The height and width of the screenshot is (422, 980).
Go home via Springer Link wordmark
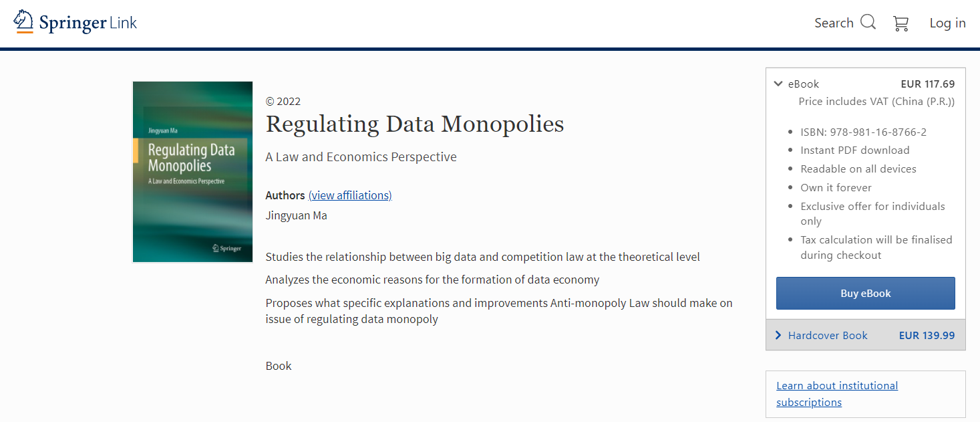coord(88,23)
